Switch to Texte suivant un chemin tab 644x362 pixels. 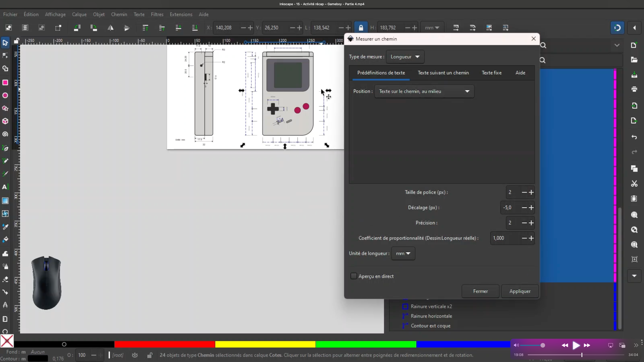point(443,73)
